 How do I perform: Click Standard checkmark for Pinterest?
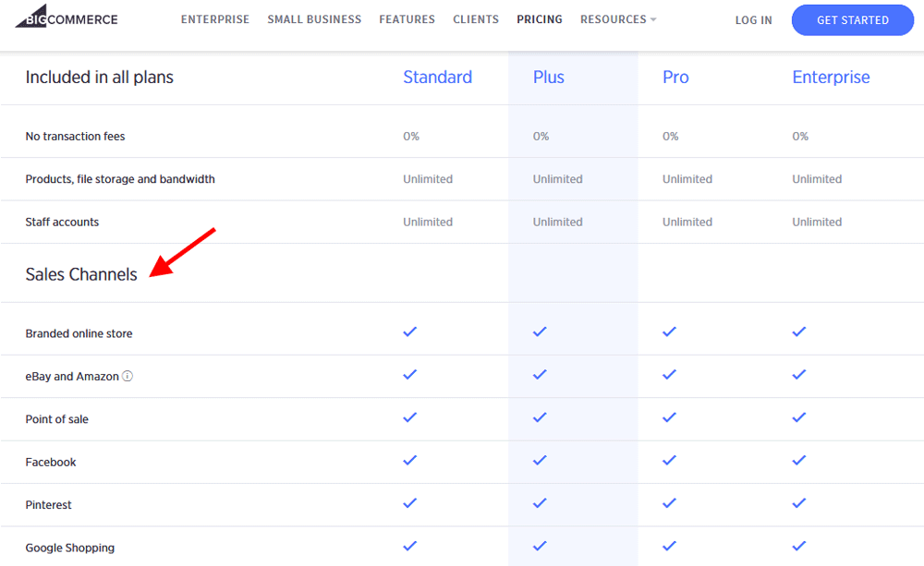(410, 503)
